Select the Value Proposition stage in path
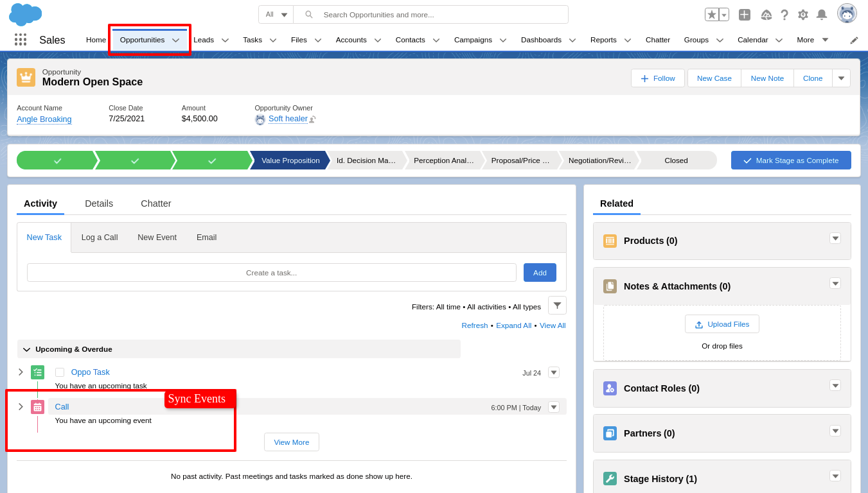This screenshot has width=868, height=493. point(290,160)
